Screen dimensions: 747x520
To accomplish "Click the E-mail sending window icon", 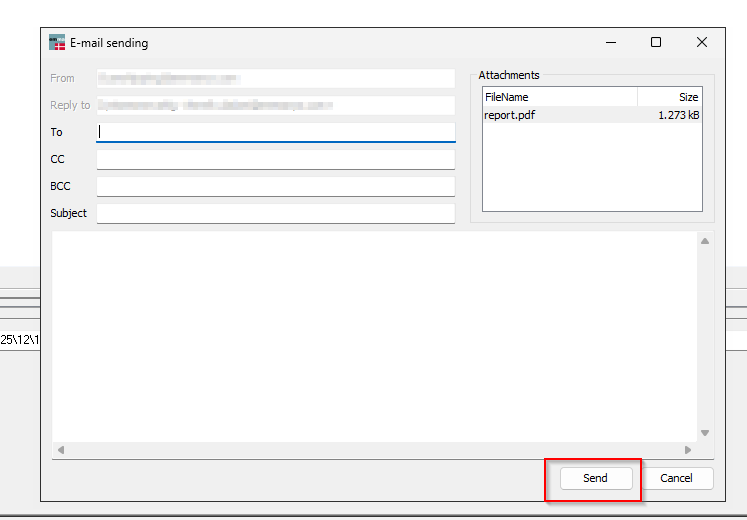I will click(x=57, y=43).
